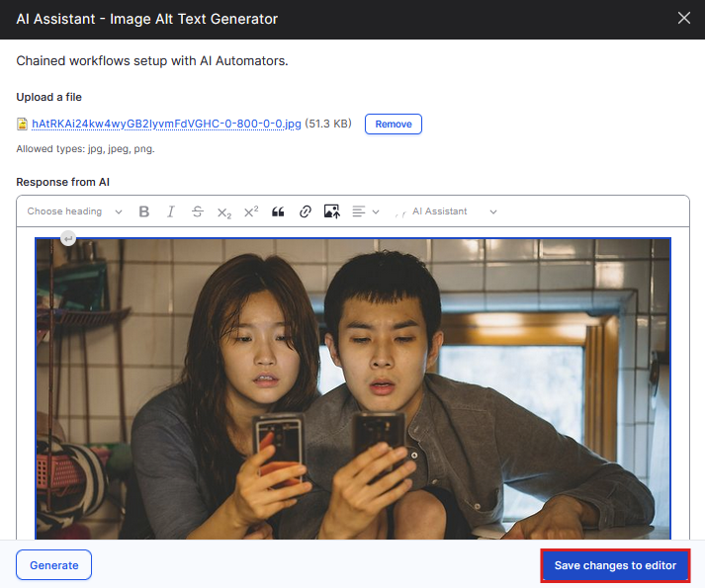The width and height of the screenshot is (705, 588).
Task: Click the dialog title 'AI Assistant - Image Alt Text Generator'
Action: 147,19
